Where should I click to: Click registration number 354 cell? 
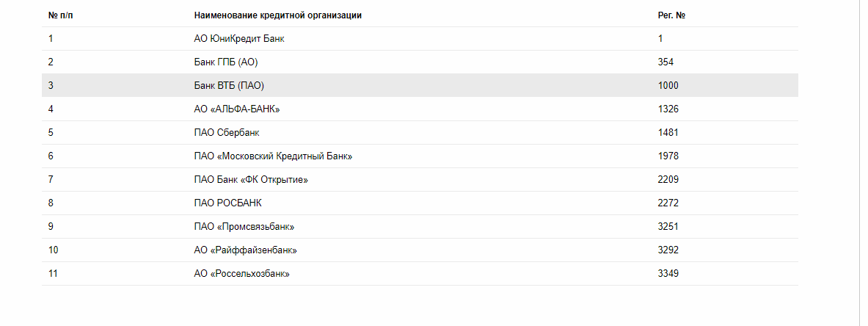pyautogui.click(x=665, y=62)
